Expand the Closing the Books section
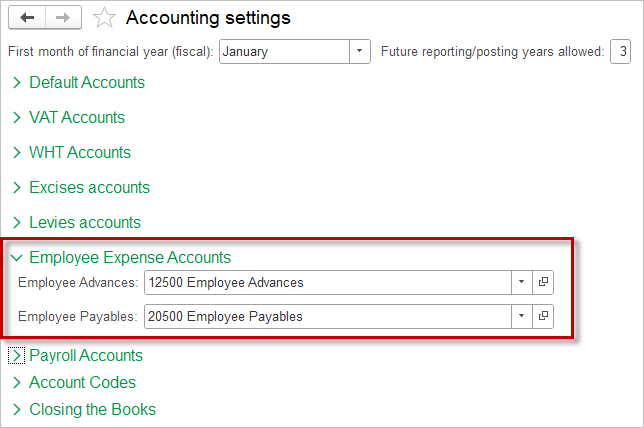The image size is (644, 428). 84,410
